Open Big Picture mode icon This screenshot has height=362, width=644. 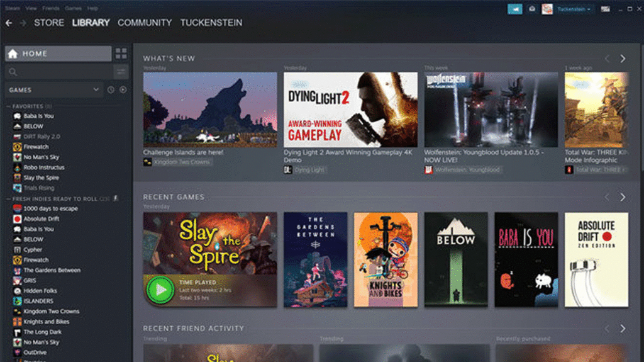[605, 9]
